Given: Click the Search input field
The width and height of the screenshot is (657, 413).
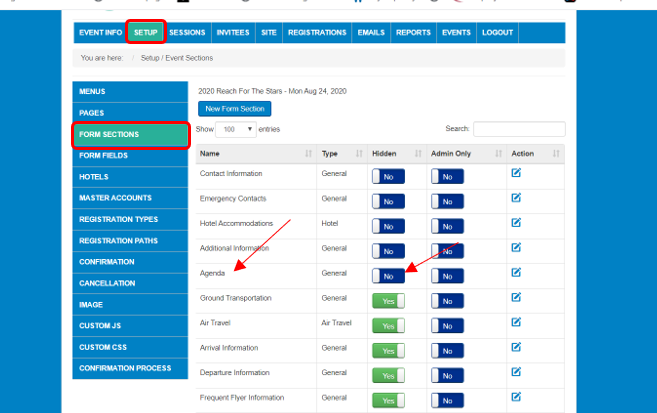Looking at the screenshot, I should pos(519,129).
